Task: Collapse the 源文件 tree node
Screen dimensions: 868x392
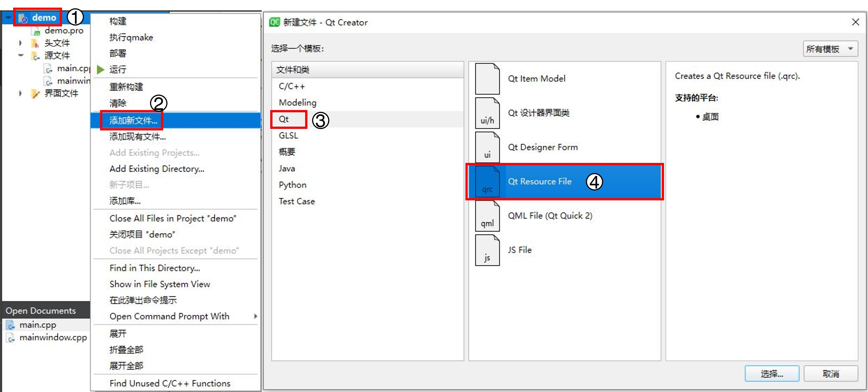Action: [21, 55]
